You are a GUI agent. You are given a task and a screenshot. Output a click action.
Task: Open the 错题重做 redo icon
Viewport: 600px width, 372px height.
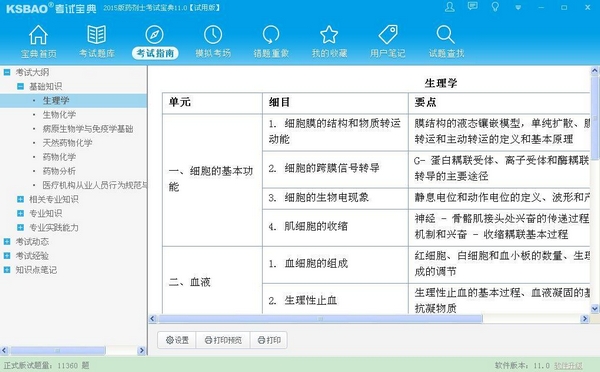click(271, 34)
